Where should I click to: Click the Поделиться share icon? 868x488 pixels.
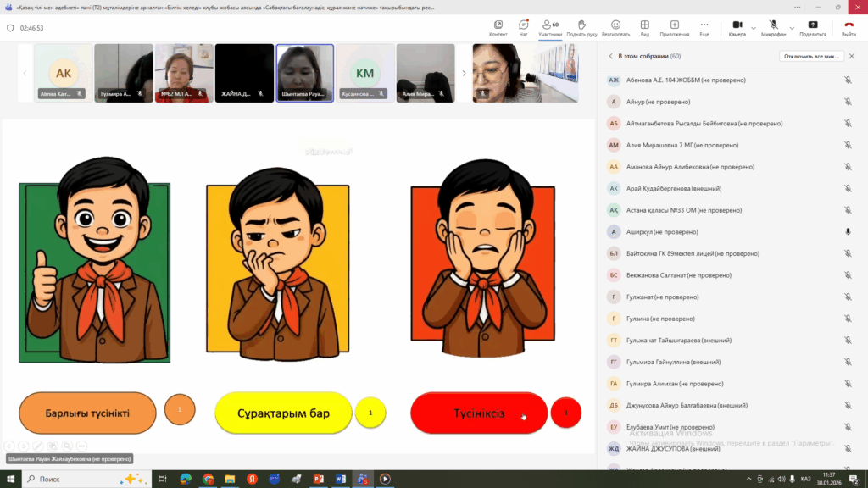pyautogui.click(x=813, y=27)
